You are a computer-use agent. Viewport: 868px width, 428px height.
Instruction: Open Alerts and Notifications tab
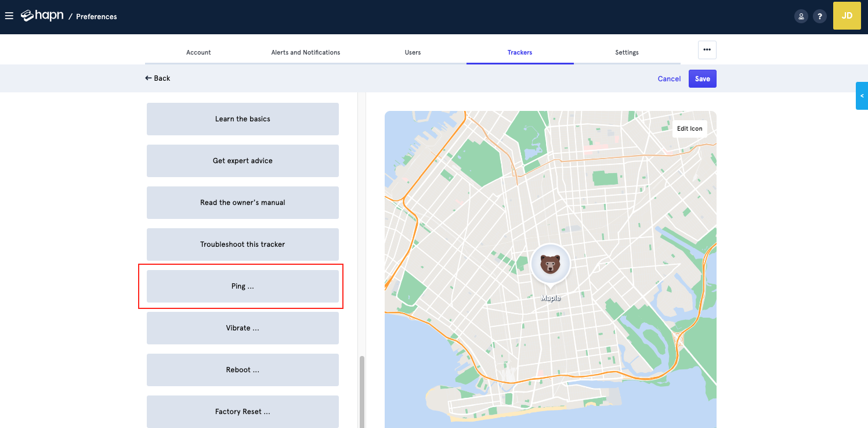306,52
